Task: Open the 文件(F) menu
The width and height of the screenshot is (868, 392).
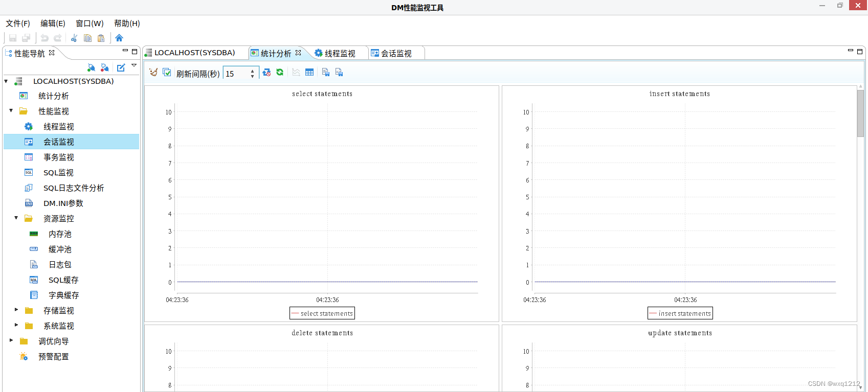Action: pyautogui.click(x=18, y=24)
